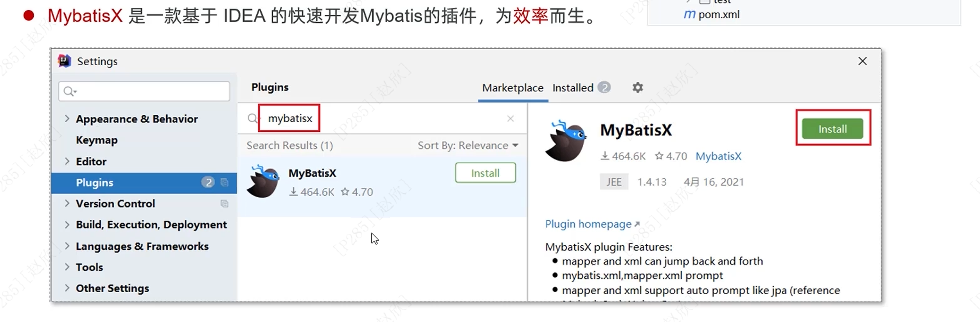
Task: Click the Maven icon beside pom.xml
Action: (689, 14)
